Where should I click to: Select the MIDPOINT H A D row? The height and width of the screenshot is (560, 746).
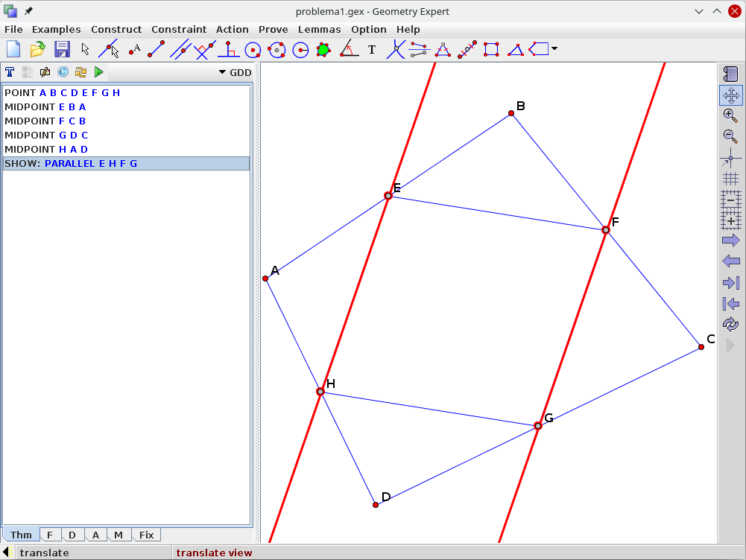click(126, 149)
